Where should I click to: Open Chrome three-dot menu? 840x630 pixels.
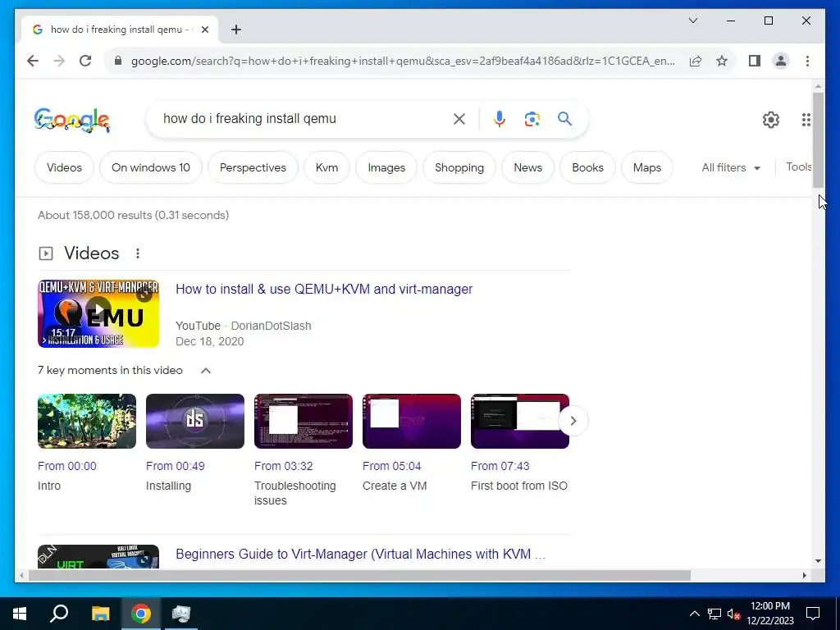coord(807,61)
